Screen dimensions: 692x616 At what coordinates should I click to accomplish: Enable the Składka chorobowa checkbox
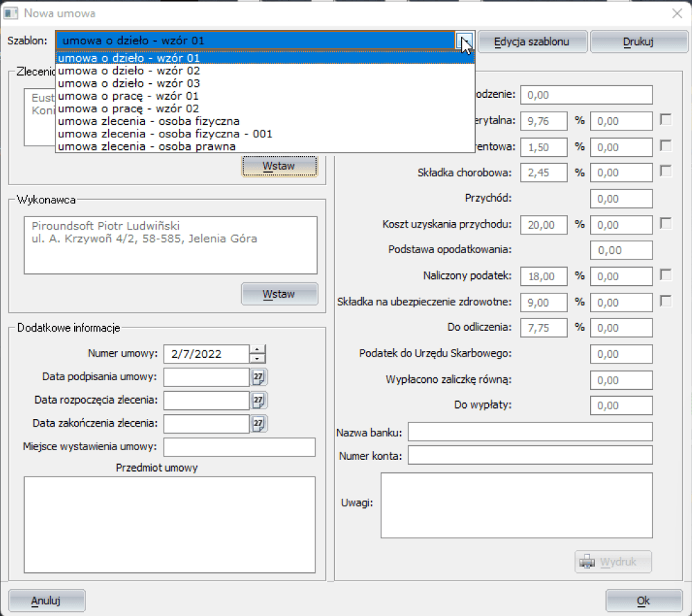coord(666,171)
